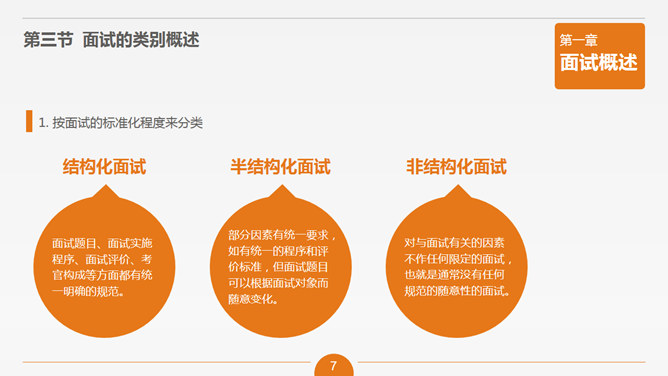Select the bubble text starting '对与面试有关的因素'
668x376 pixels.
pyautogui.click(x=458, y=267)
